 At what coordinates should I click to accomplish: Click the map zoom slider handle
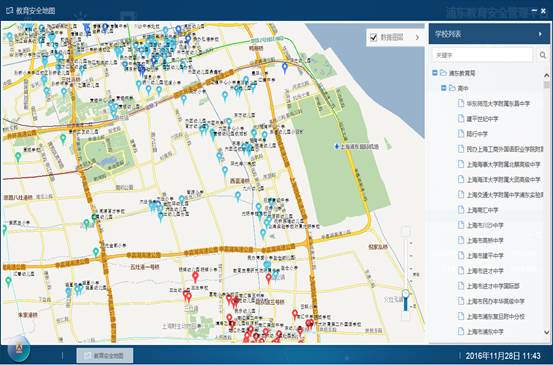click(x=406, y=293)
